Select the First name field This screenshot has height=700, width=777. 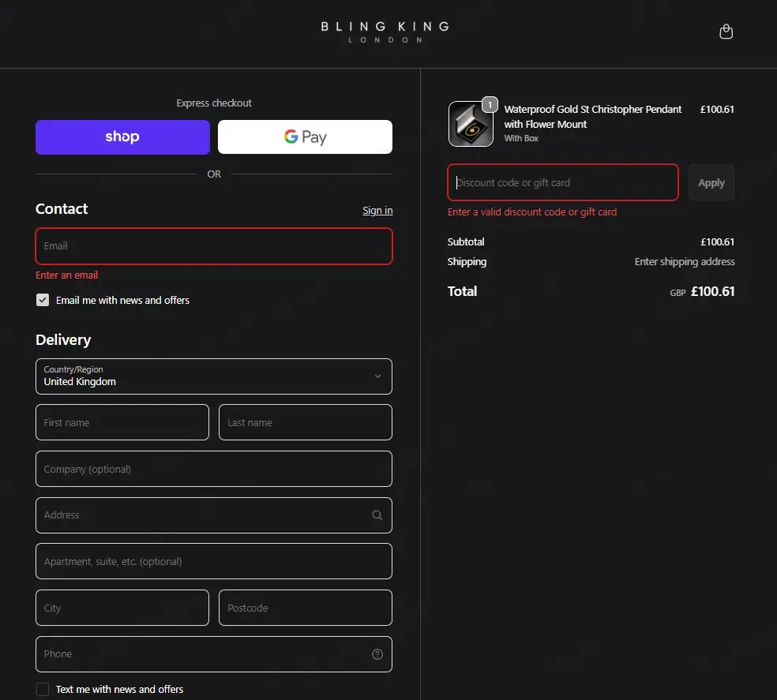pos(122,422)
